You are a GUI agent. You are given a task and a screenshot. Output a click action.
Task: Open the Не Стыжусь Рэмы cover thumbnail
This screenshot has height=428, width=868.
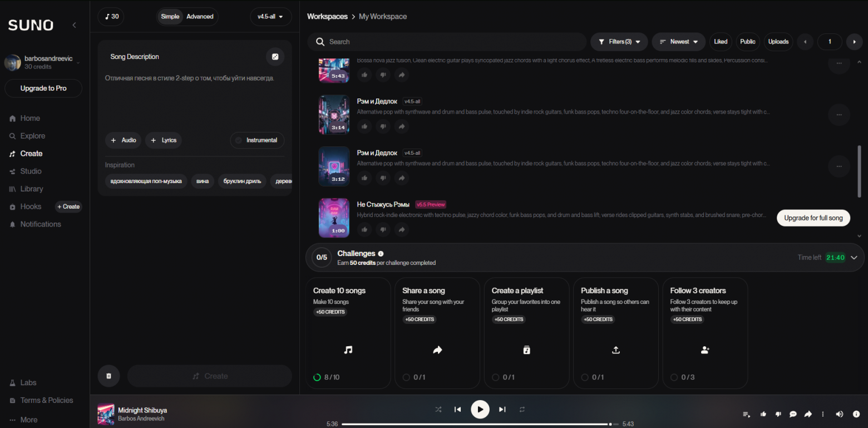[x=334, y=218]
